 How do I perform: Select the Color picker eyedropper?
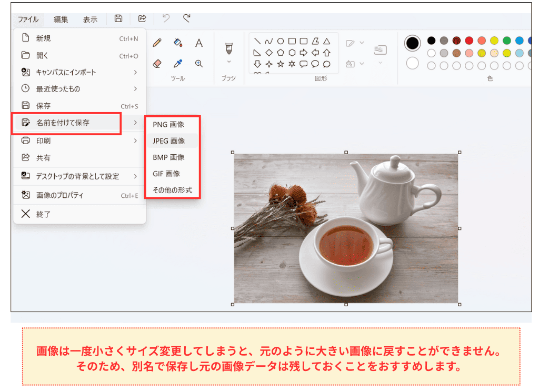[x=178, y=63]
